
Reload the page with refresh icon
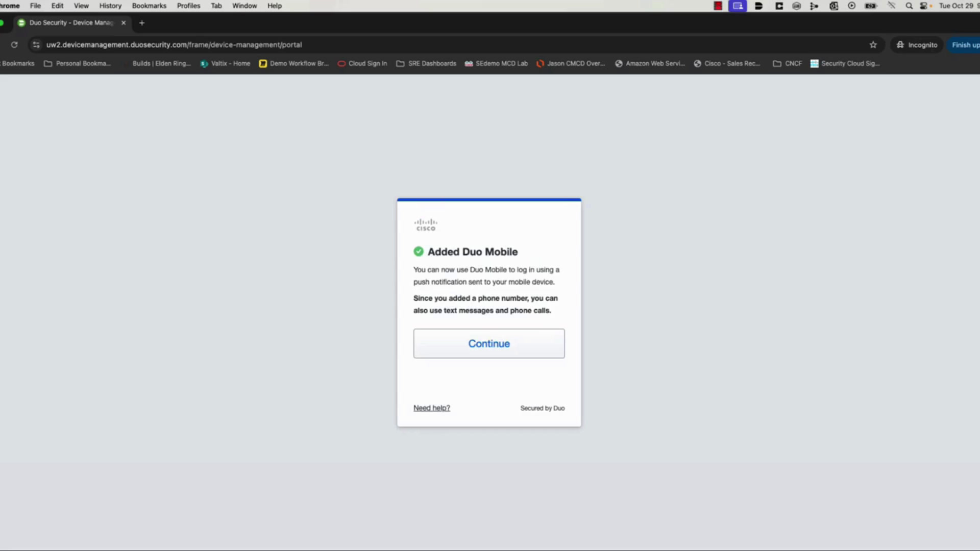pos(14,45)
